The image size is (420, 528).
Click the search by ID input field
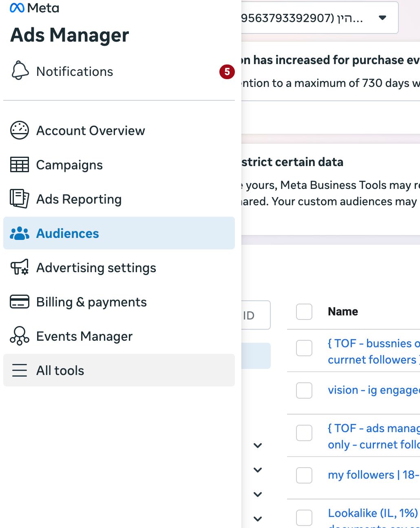[x=256, y=315]
